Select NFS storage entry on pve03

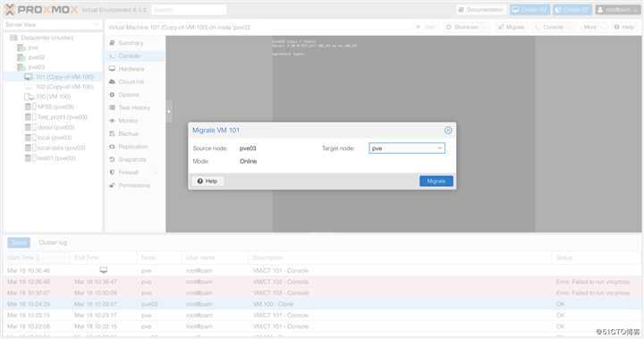point(55,106)
